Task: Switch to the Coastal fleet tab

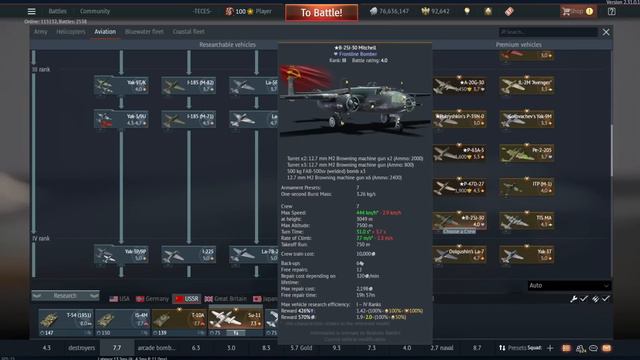Action: click(x=189, y=31)
